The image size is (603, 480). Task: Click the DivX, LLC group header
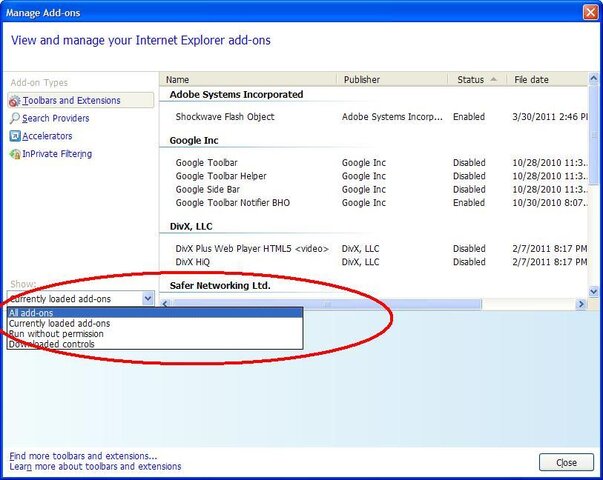click(x=191, y=226)
